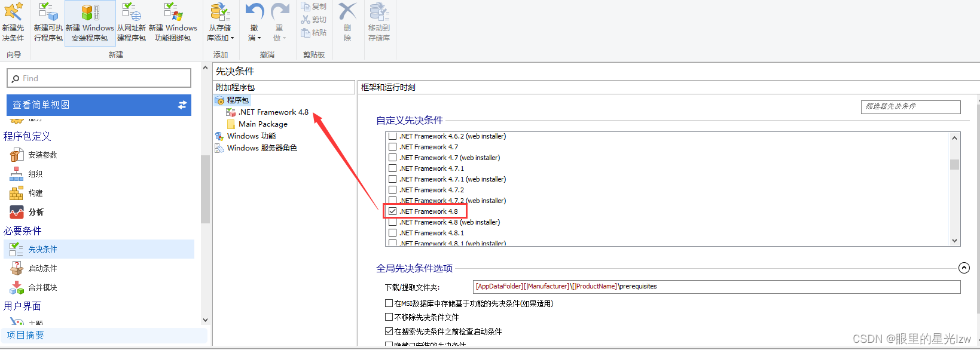Viewport: 980px width, 350px height.
Task: Check .NET Framework 4.7.1 checkbox
Action: coord(393,168)
